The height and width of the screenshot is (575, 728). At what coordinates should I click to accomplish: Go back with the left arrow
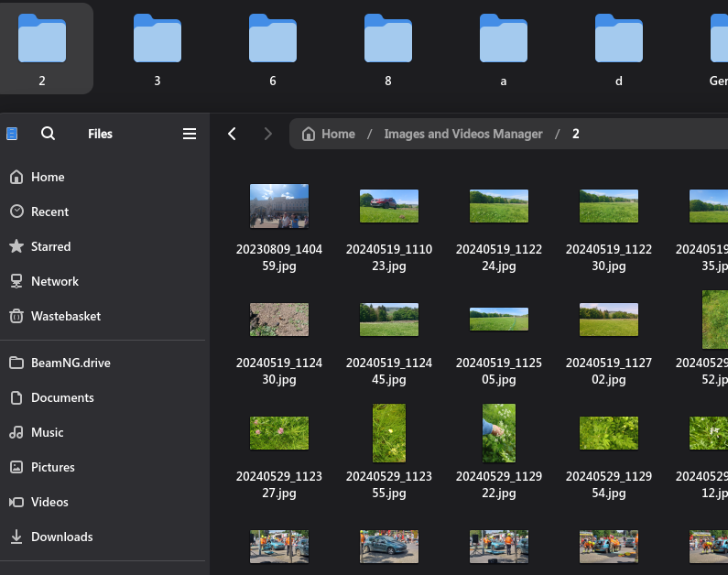(x=233, y=134)
